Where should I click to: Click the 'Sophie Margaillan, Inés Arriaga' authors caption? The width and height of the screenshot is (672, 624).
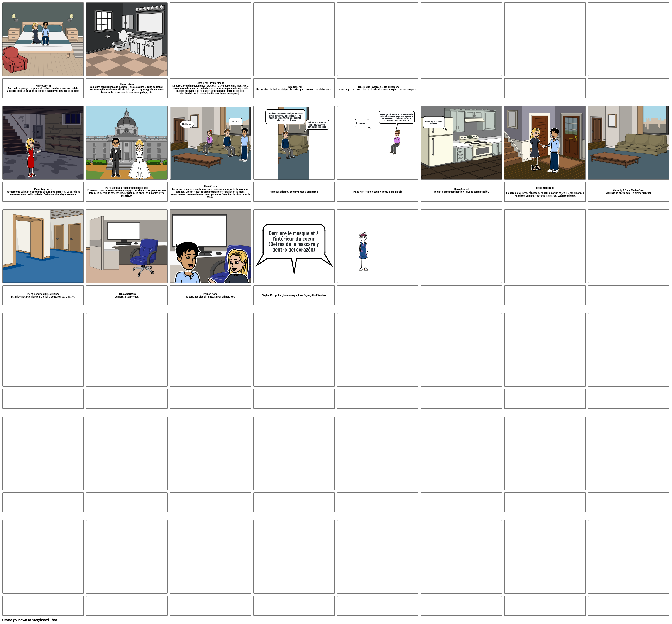[294, 296]
